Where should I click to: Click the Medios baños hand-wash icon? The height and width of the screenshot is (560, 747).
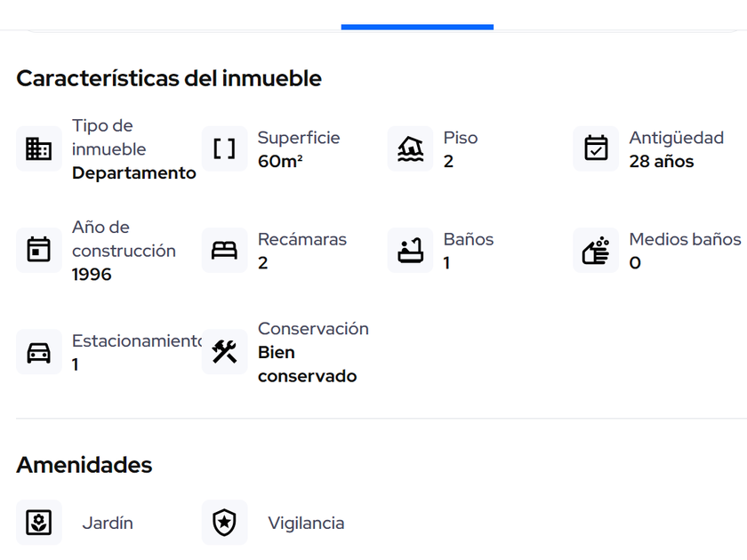point(596,250)
